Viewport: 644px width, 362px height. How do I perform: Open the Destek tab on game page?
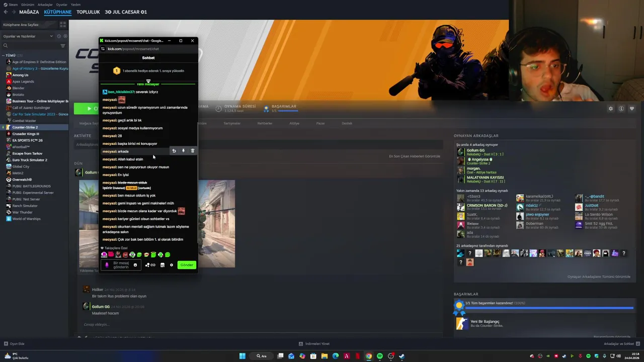347,123
